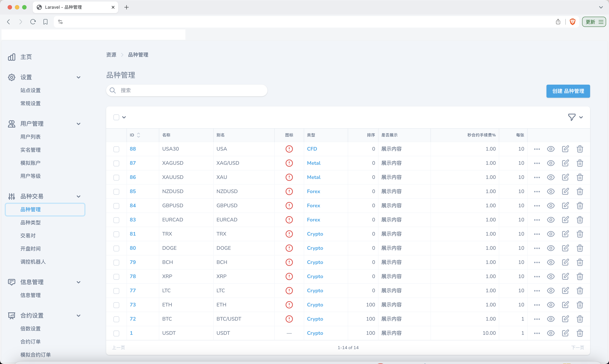Open more actions for DOGE row
This screenshot has height=364, width=609.
[537, 248]
